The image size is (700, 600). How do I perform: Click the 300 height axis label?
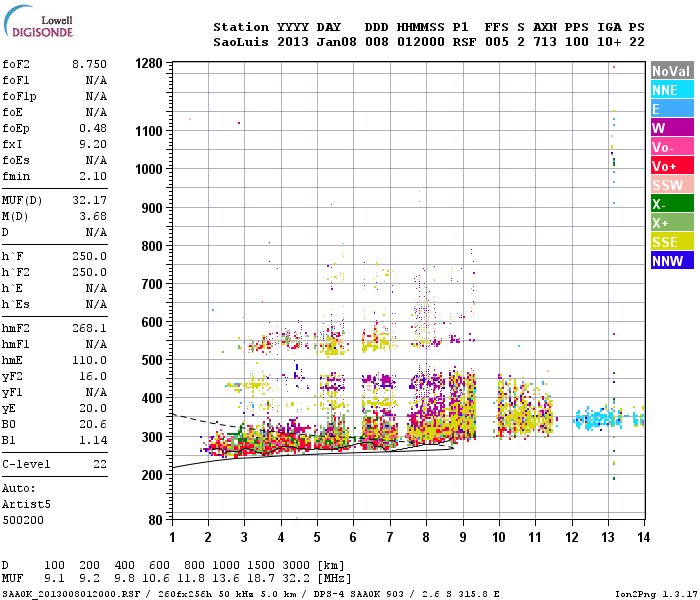tap(152, 437)
